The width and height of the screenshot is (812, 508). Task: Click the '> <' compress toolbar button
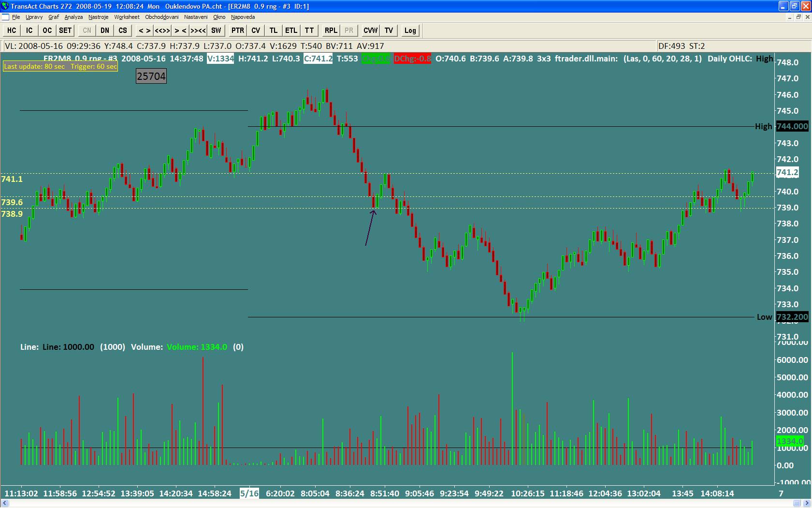(180, 30)
